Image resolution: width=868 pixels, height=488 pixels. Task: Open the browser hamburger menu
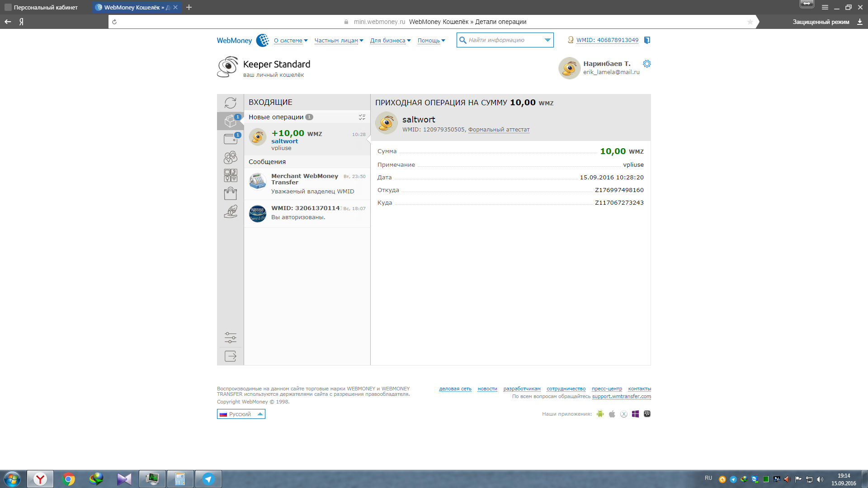pos(825,7)
